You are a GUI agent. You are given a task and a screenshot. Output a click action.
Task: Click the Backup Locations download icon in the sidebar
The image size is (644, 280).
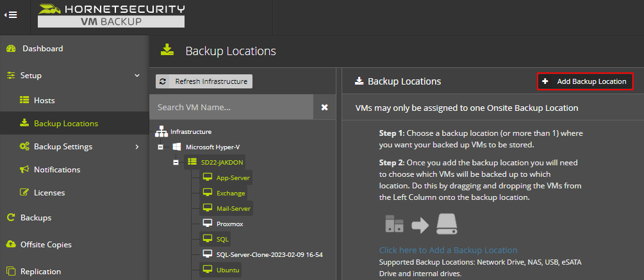click(x=24, y=123)
